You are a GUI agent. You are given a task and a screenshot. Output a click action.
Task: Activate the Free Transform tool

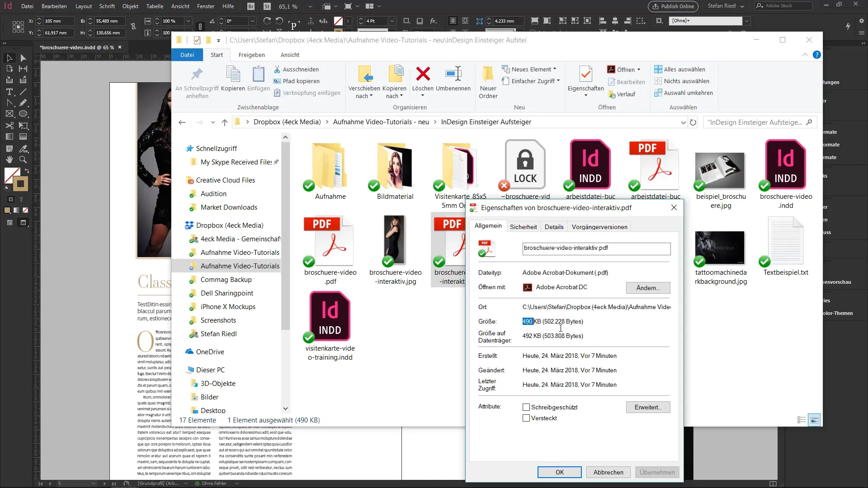point(23,126)
